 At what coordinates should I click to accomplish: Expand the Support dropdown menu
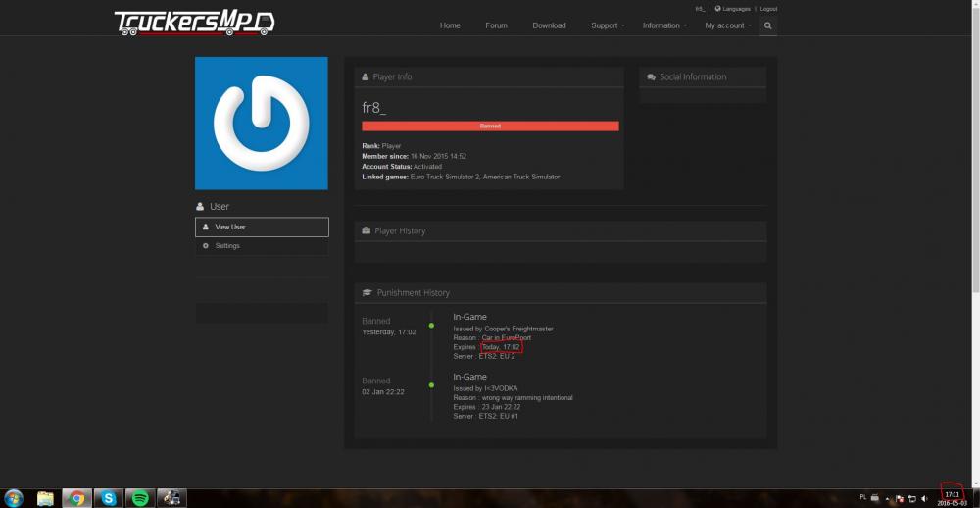[608, 25]
